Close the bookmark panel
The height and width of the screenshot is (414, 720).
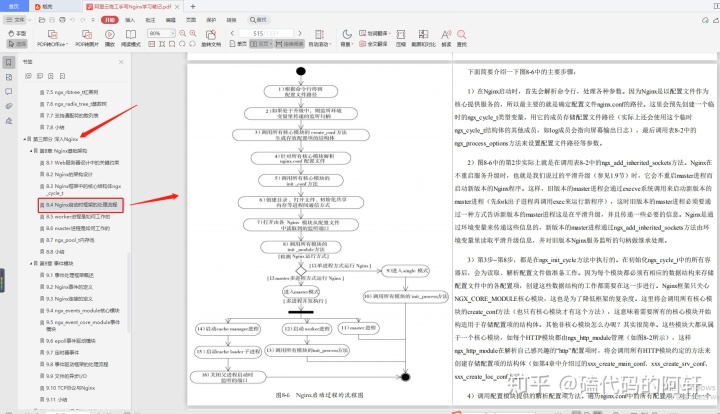pyautogui.click(x=121, y=62)
